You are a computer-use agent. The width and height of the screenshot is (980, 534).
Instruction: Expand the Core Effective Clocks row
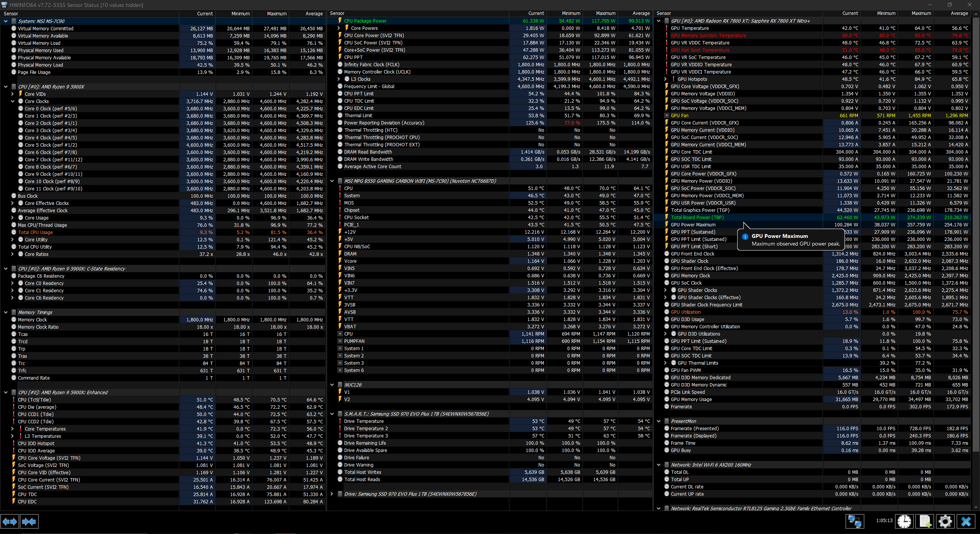click(x=12, y=203)
